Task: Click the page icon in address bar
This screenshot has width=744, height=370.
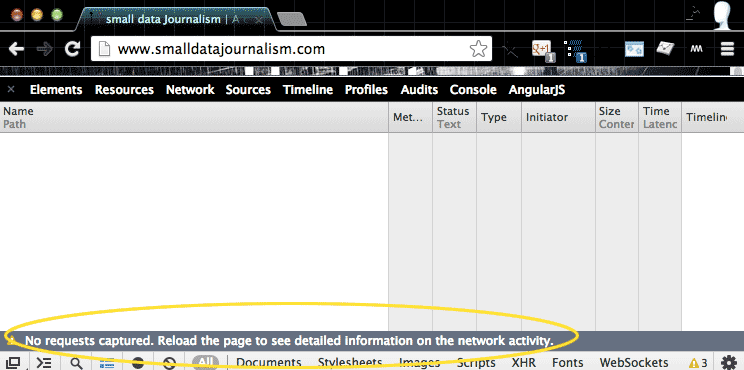Action: 104,49
